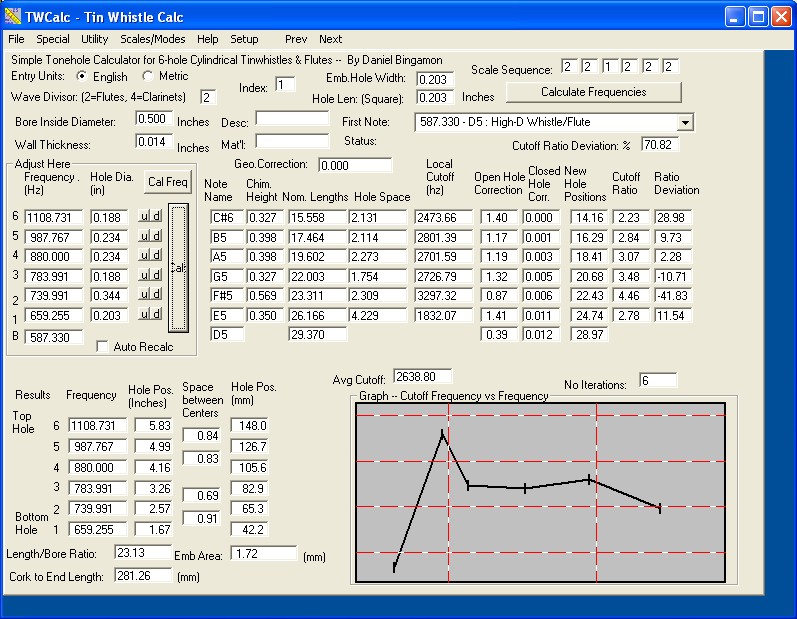Open the Utility menu
This screenshot has height=619, width=797.
coord(95,39)
